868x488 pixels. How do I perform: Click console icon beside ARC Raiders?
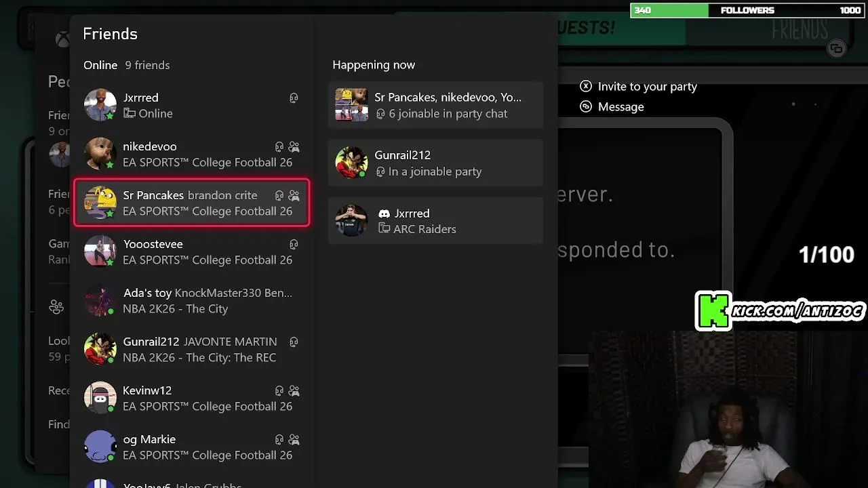384,229
